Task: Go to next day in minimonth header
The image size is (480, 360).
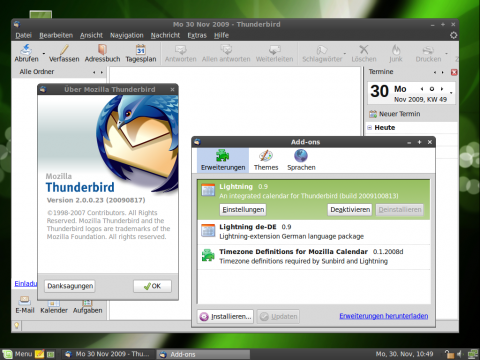Action: pos(442,89)
